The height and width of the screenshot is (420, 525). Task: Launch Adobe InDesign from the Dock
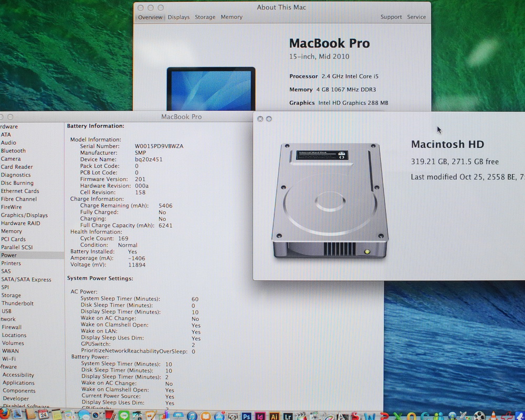point(260,416)
